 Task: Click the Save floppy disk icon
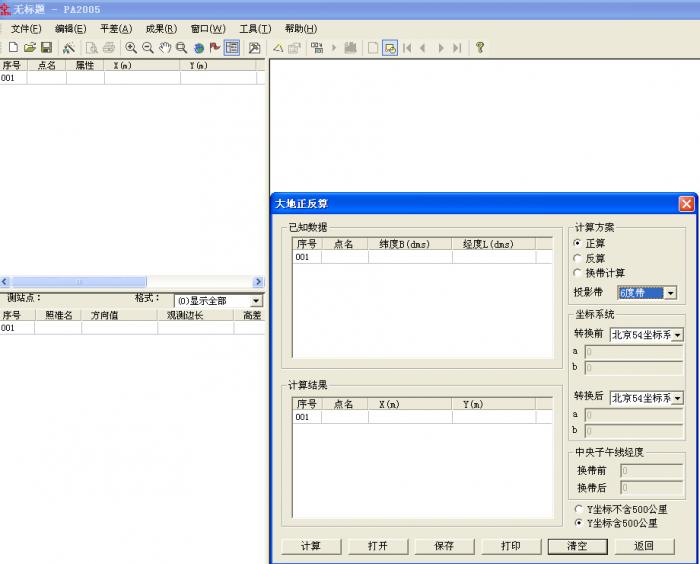(x=46, y=47)
